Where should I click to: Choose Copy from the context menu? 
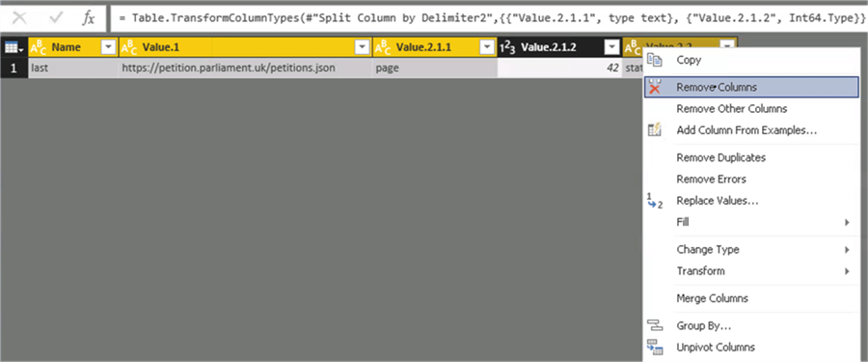pyautogui.click(x=751, y=60)
